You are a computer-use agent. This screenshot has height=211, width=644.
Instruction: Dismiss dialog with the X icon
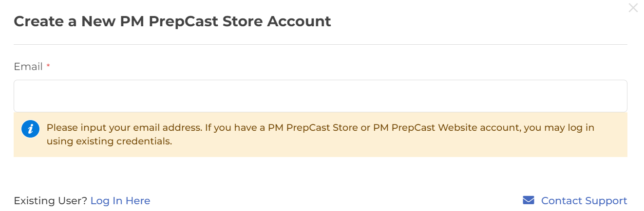[x=633, y=8]
